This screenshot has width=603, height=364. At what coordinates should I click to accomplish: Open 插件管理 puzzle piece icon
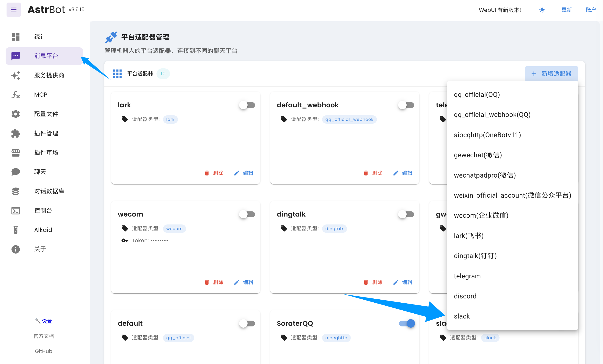click(x=16, y=133)
